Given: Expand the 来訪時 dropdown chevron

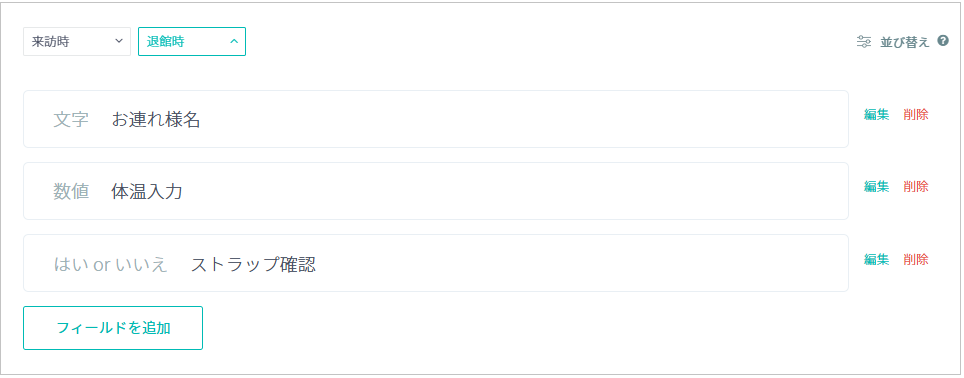Looking at the screenshot, I should 119,42.
